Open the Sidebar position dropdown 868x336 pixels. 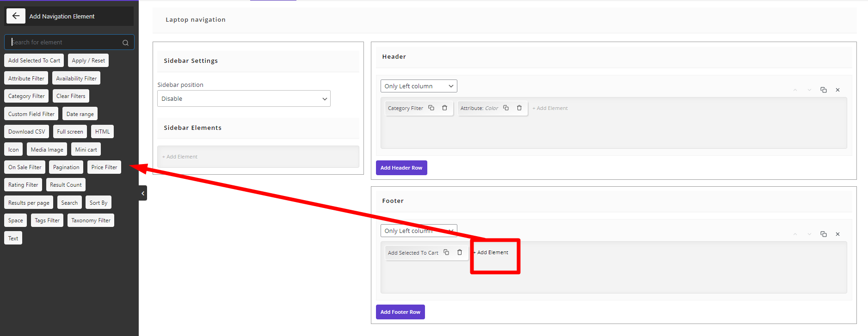point(244,98)
